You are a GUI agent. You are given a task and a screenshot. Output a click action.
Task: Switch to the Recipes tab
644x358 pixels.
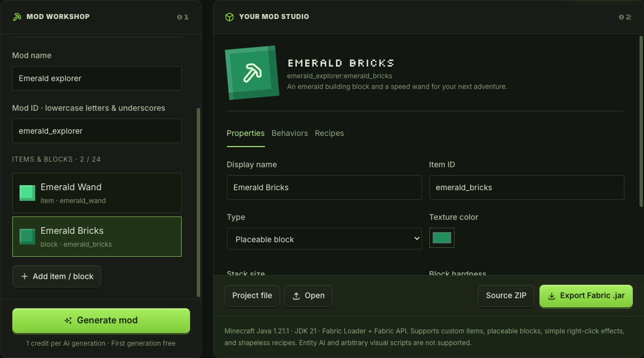point(329,134)
